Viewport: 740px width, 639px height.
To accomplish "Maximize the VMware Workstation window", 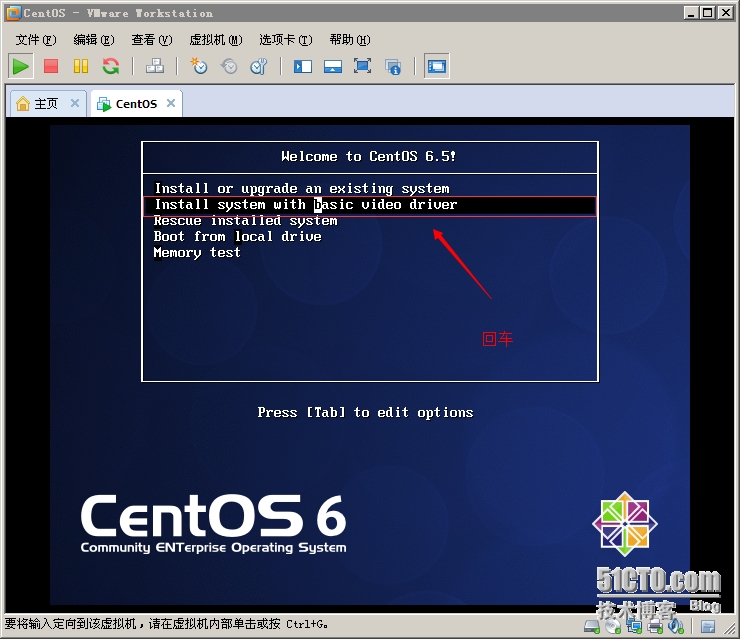I will coord(708,13).
